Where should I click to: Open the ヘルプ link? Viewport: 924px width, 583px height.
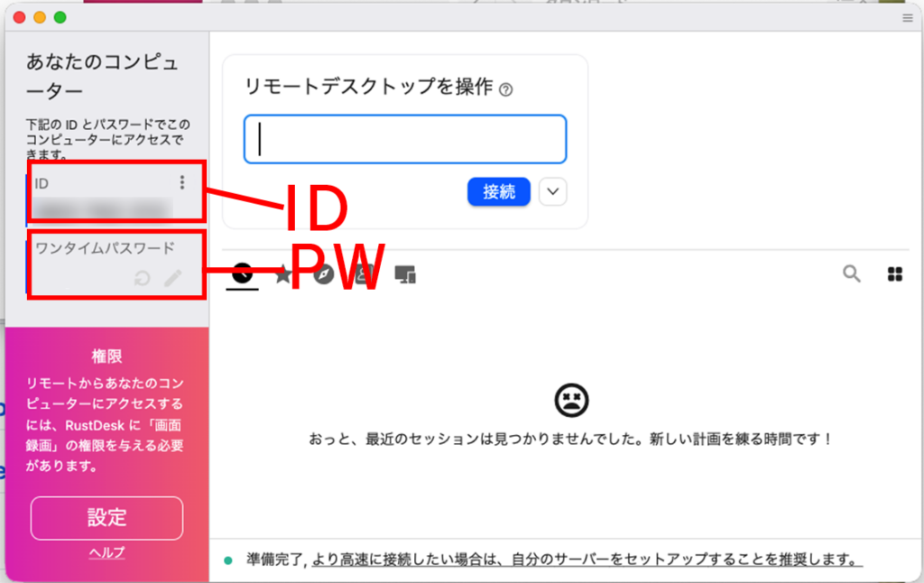tap(106, 552)
